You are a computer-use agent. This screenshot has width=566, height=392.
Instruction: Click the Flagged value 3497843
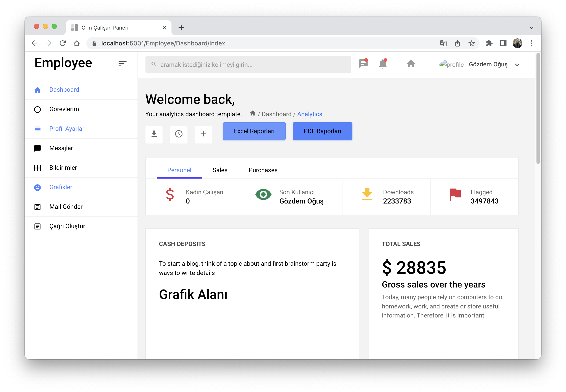(x=484, y=201)
